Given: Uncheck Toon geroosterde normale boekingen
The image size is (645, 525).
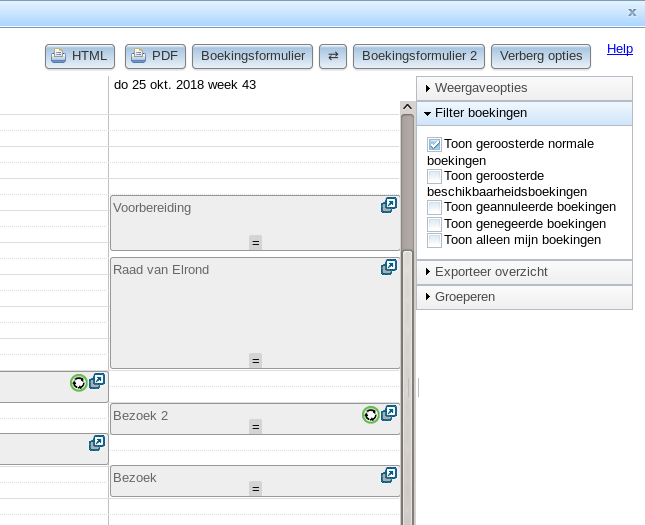Looking at the screenshot, I should tap(434, 144).
